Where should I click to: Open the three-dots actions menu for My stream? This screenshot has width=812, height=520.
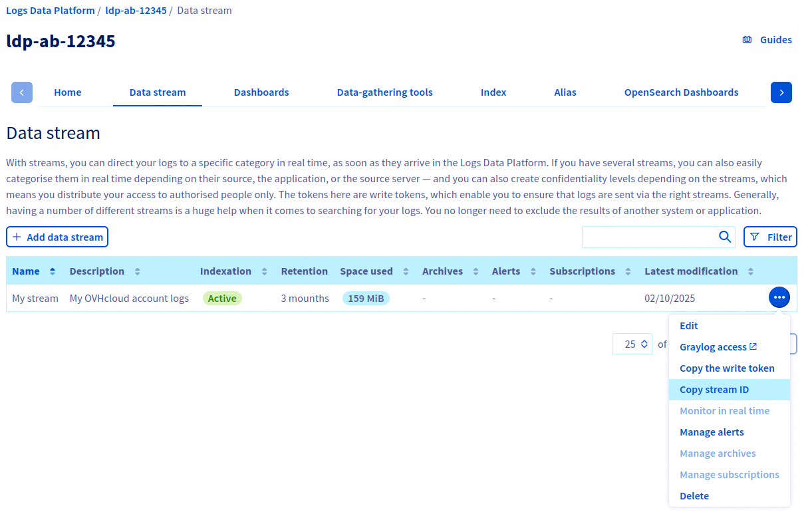point(779,297)
